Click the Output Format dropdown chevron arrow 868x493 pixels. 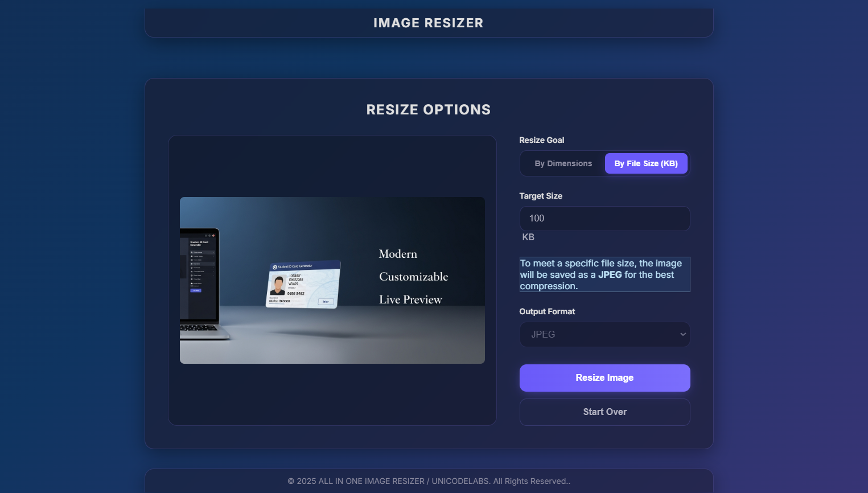[x=683, y=335]
